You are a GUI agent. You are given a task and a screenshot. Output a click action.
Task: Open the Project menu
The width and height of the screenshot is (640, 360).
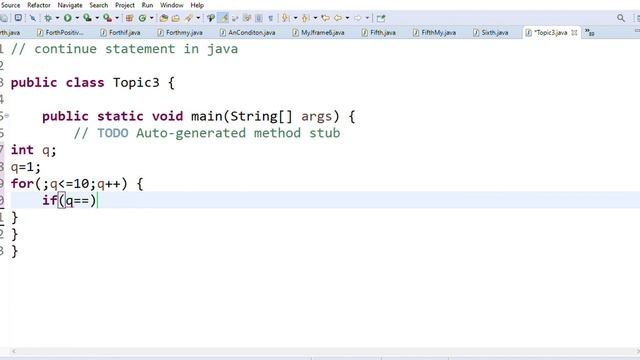[x=124, y=5]
